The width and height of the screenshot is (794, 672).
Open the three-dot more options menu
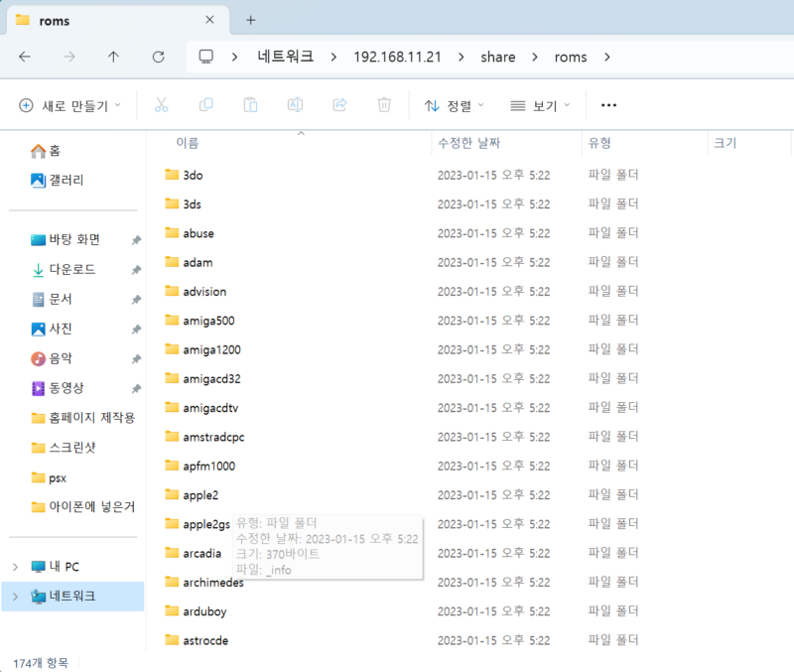pyautogui.click(x=608, y=105)
